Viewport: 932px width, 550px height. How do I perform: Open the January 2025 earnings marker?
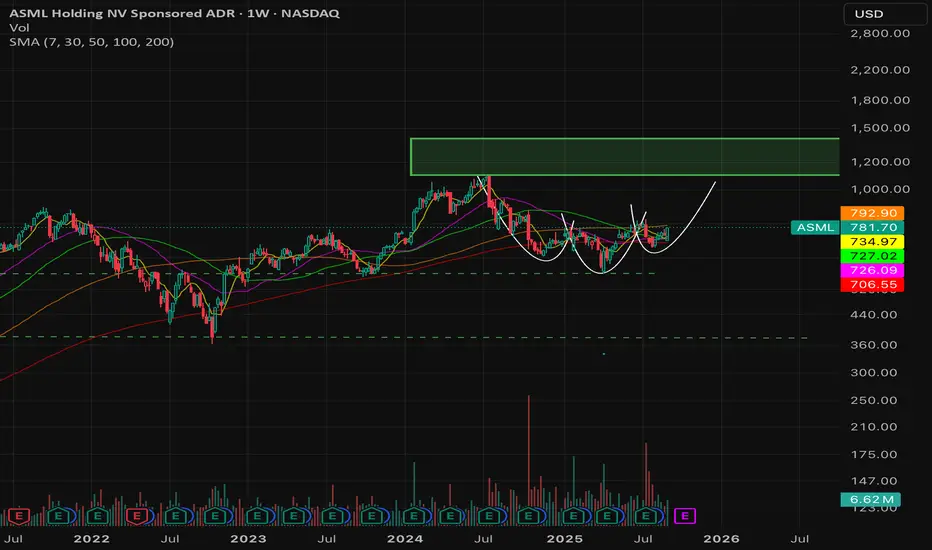[574, 516]
